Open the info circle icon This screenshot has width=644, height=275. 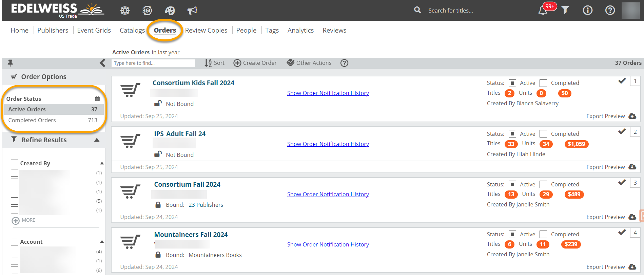tap(588, 11)
